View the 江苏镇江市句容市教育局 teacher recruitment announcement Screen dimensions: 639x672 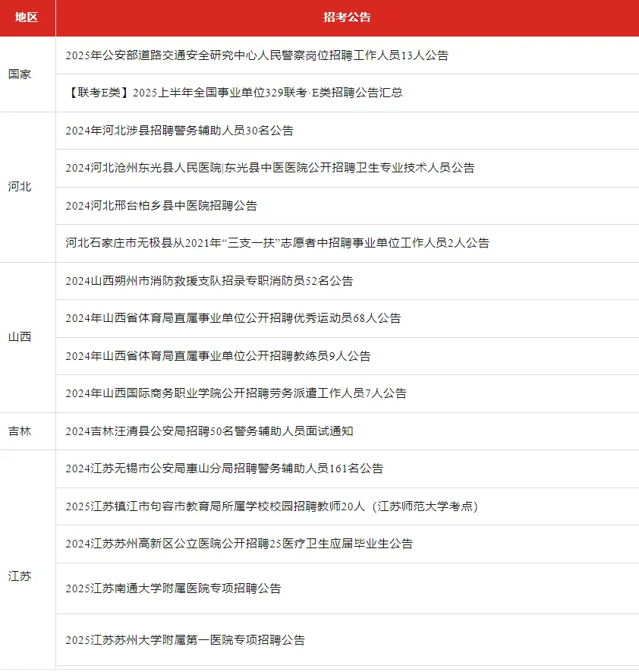coord(272,506)
